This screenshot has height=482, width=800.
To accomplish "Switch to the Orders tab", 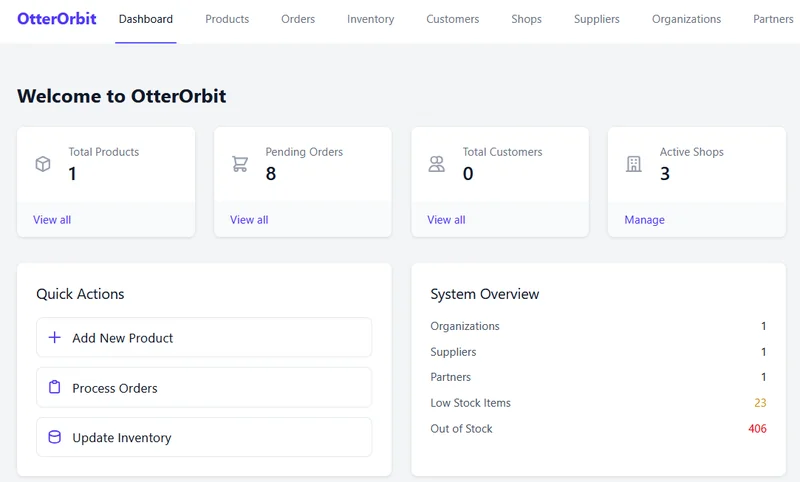I will tap(298, 19).
